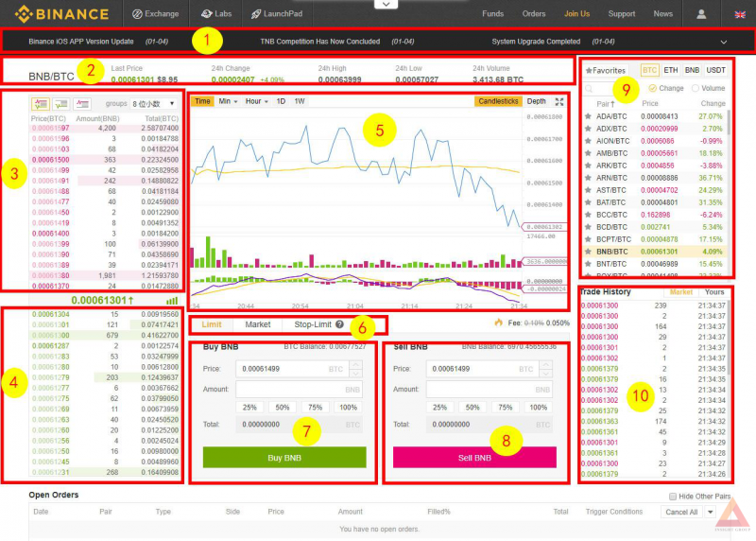Open the LaunchPad menu item
The width and height of the screenshot is (756, 541).
[277, 13]
